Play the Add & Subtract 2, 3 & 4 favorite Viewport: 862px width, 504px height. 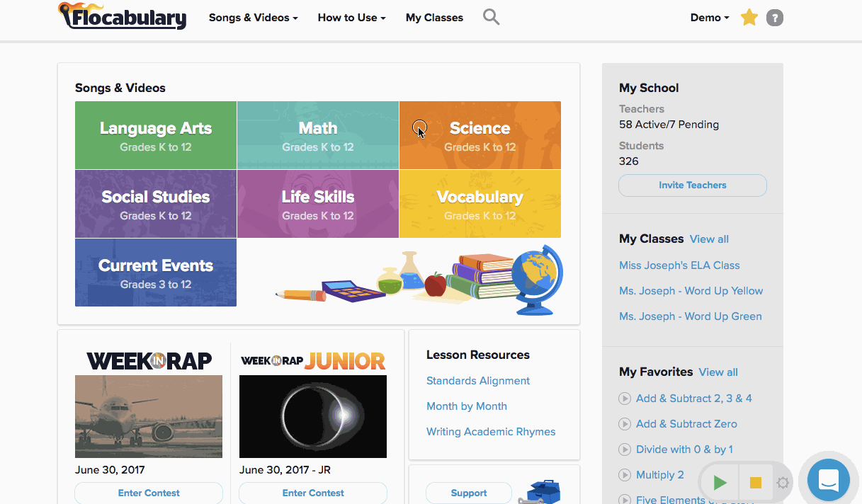[x=625, y=399]
